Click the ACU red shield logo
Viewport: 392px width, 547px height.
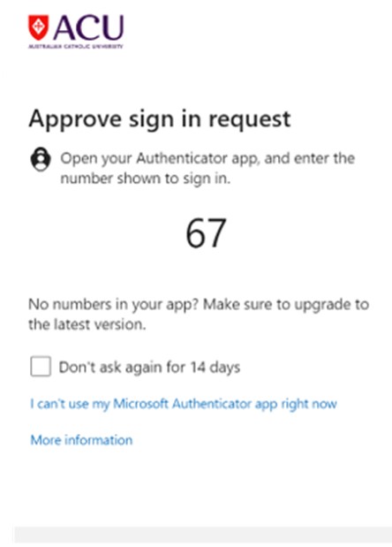point(38,27)
